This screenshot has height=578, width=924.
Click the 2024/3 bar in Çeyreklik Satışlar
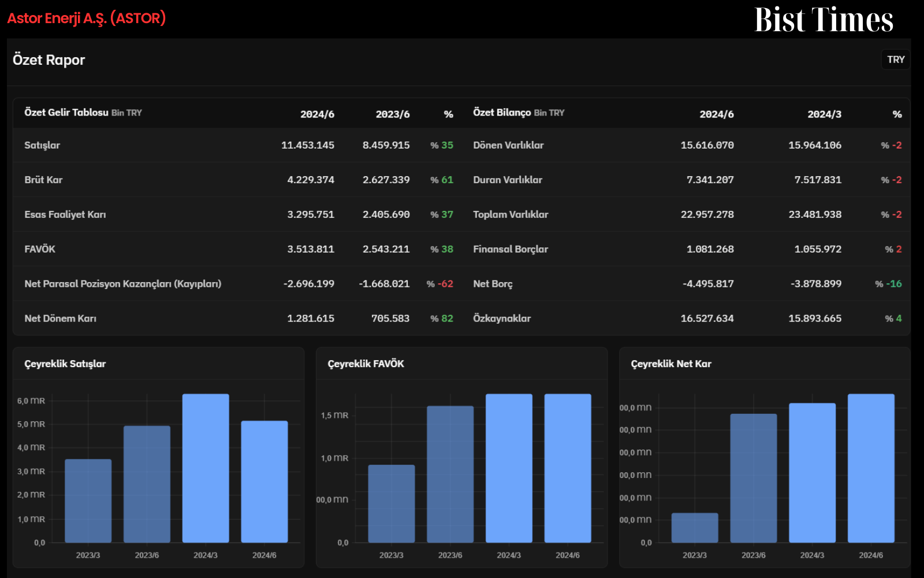pyautogui.click(x=206, y=468)
